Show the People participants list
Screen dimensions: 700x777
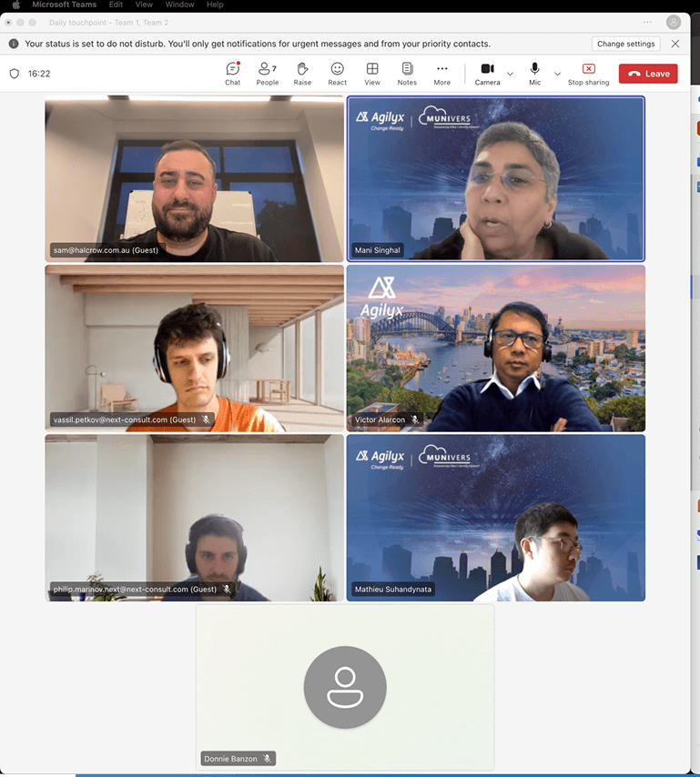pyautogui.click(x=268, y=74)
